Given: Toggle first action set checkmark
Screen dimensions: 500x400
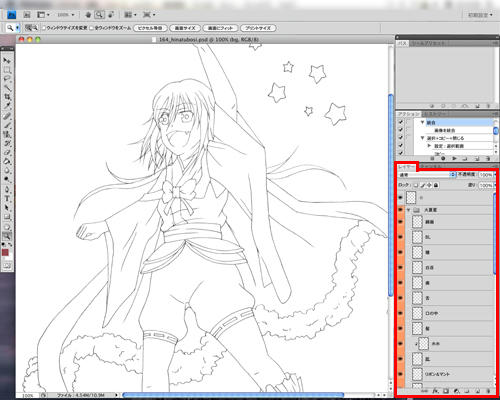Looking at the screenshot, I should click(x=400, y=122).
